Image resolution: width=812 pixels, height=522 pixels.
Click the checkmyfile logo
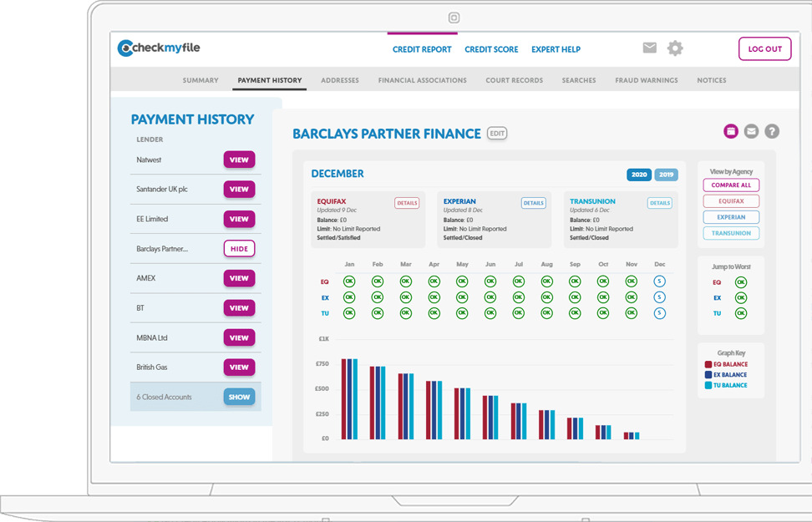point(159,48)
